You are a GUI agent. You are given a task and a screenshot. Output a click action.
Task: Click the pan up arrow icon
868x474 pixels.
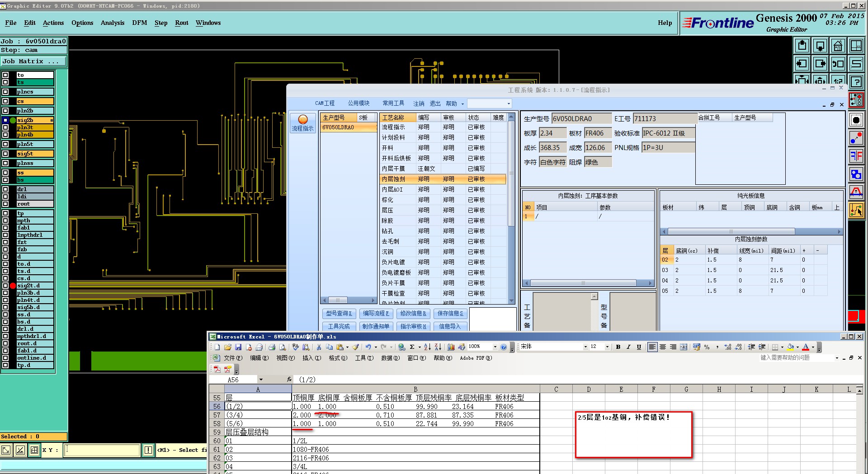[x=802, y=46]
